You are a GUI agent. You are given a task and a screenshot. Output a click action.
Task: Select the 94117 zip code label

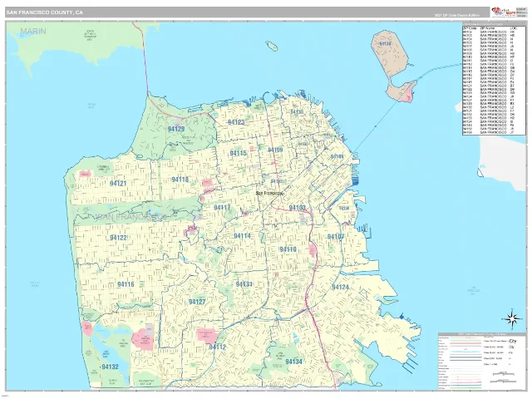click(x=222, y=208)
